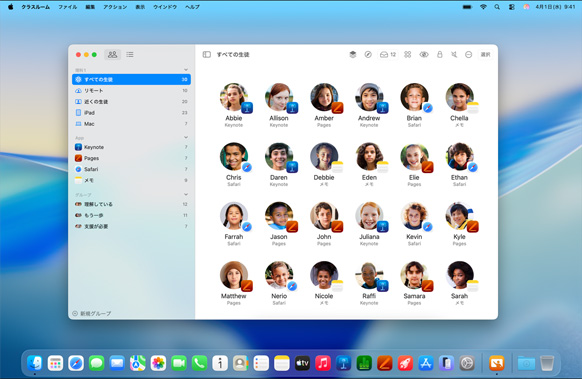Select student Kyle's avatar
This screenshot has height=379, width=582.
[460, 216]
